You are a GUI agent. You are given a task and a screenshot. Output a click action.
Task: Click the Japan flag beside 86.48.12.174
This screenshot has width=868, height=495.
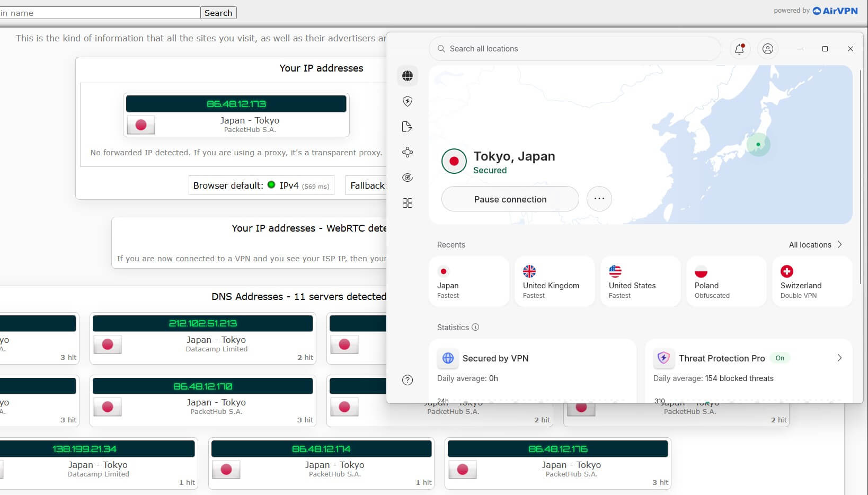click(x=226, y=470)
